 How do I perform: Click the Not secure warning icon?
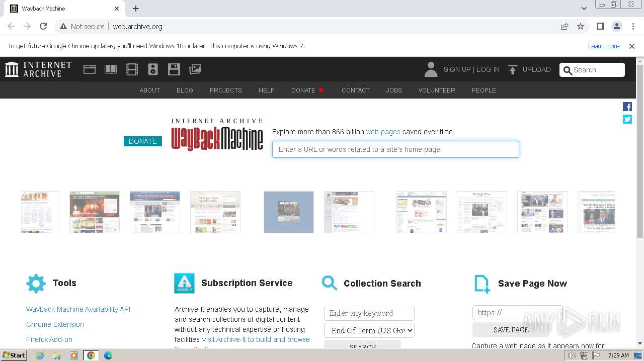63,26
